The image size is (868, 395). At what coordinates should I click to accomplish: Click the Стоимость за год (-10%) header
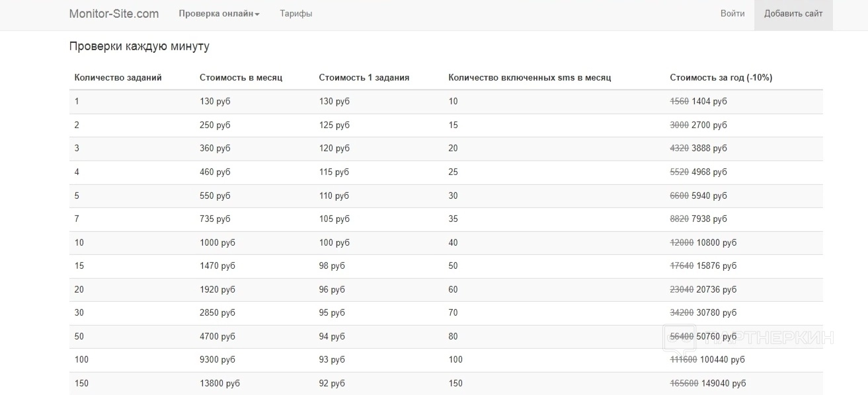pyautogui.click(x=721, y=78)
